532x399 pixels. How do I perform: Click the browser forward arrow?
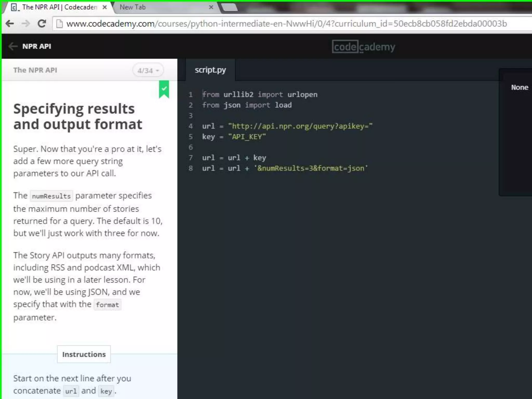pyautogui.click(x=26, y=24)
